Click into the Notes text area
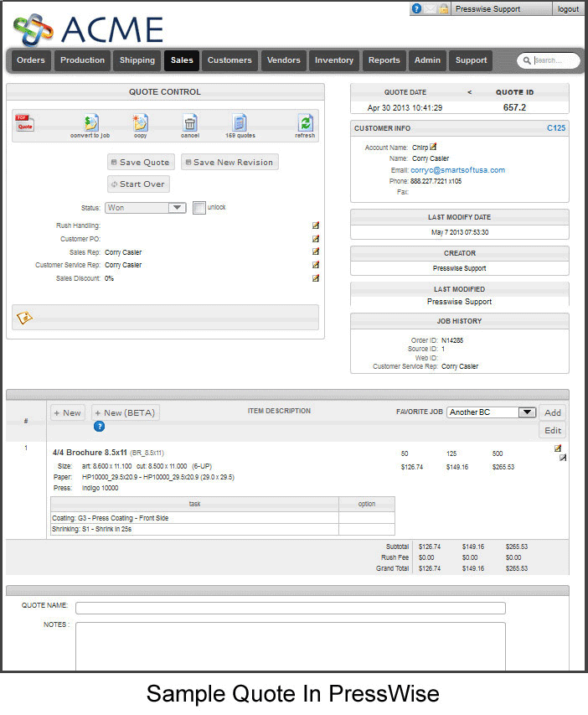This screenshot has height=715, width=588. [291, 646]
